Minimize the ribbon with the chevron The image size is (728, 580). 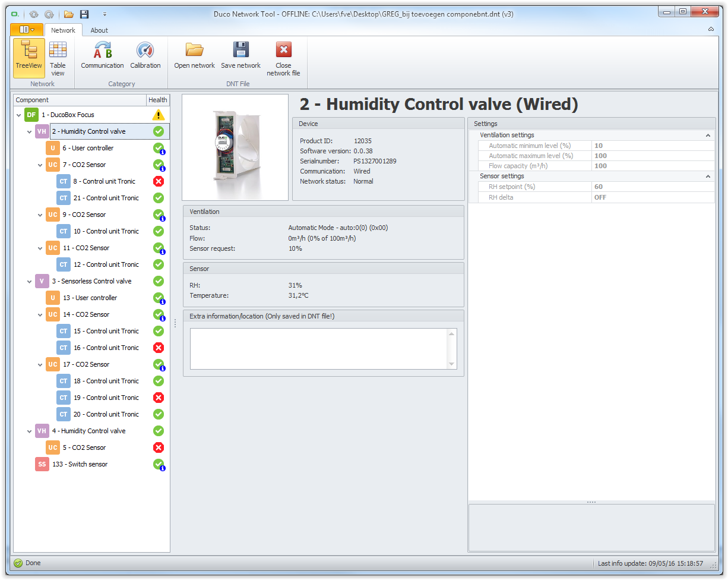(711, 29)
